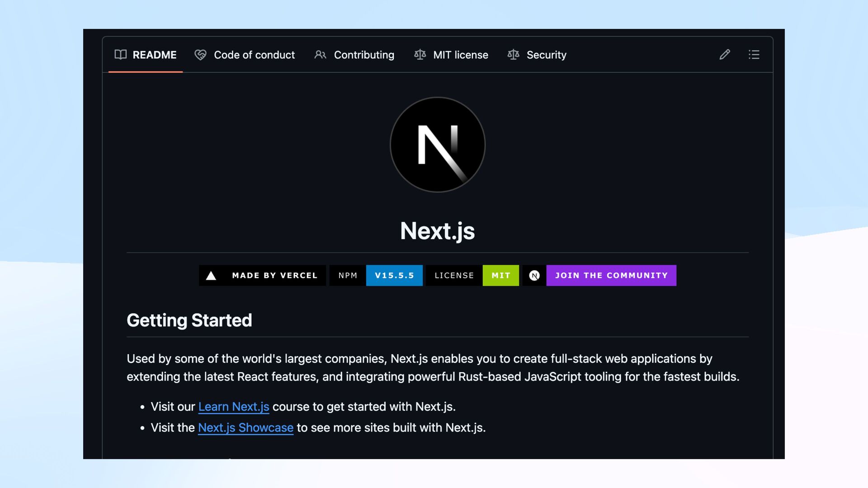The image size is (868, 488).
Task: Click the scales icon beside MIT license
Action: pyautogui.click(x=420, y=55)
